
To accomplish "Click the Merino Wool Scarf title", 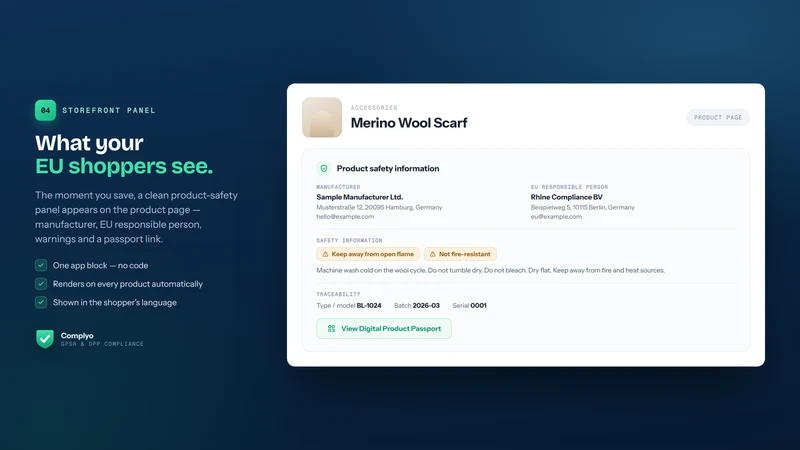I will tap(409, 123).
